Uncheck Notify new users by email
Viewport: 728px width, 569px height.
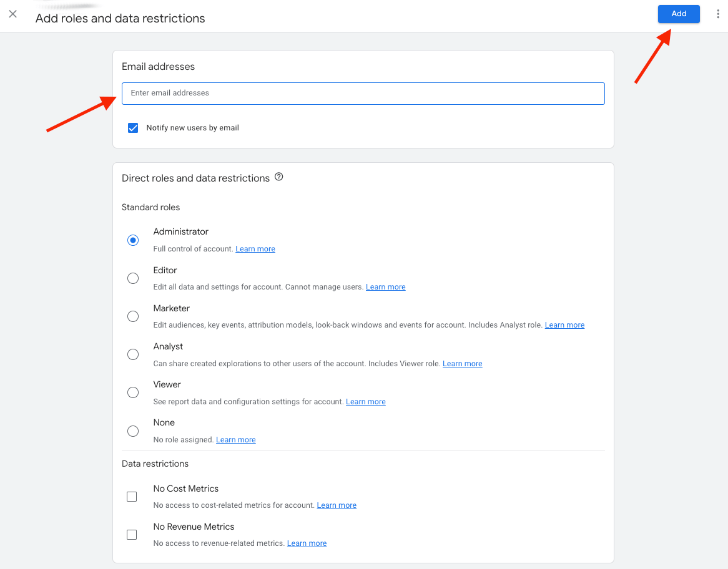(x=133, y=128)
